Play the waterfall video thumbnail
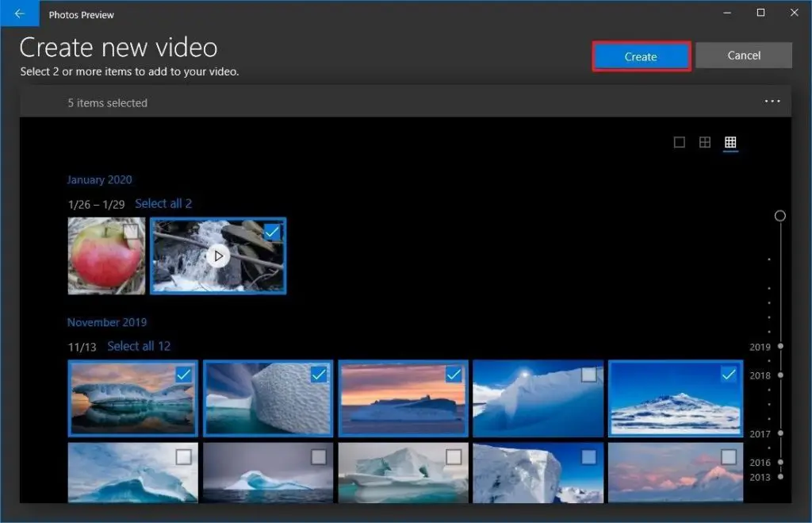812x523 pixels. pos(218,256)
